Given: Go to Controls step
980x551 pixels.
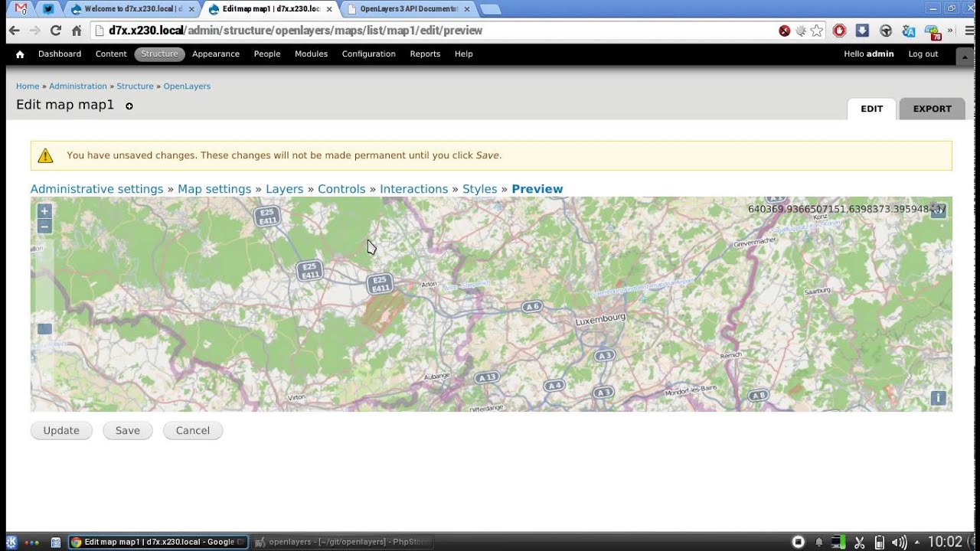Looking at the screenshot, I should coord(341,189).
